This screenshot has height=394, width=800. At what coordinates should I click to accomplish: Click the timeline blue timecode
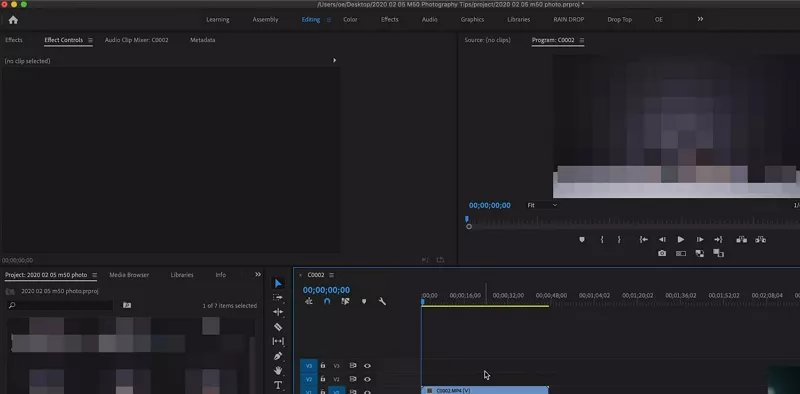tap(327, 290)
